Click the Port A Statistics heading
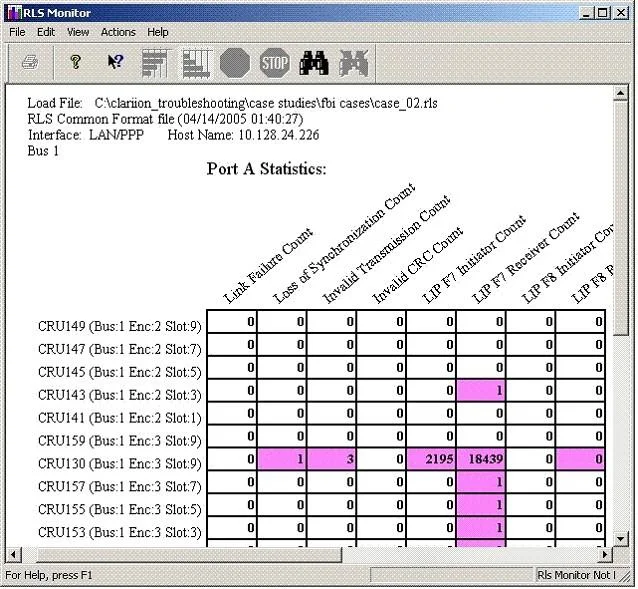638x589 pixels. tap(267, 168)
